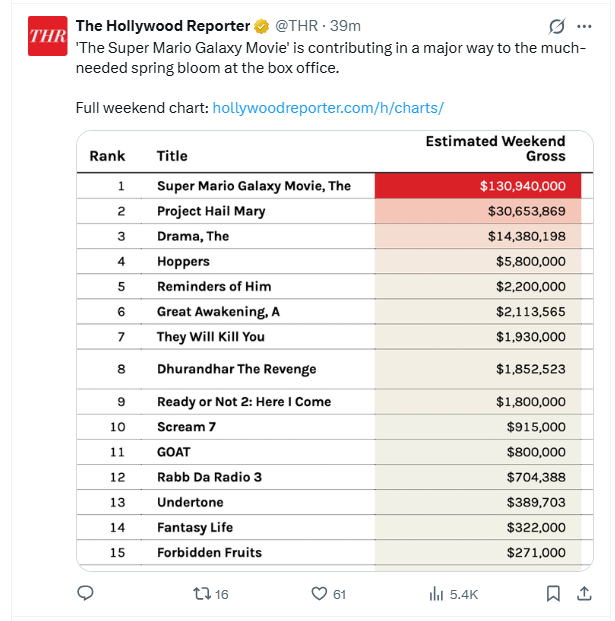Open The Hollywood Reporter profile avatar
The height and width of the screenshot is (621, 615).
[x=48, y=36]
